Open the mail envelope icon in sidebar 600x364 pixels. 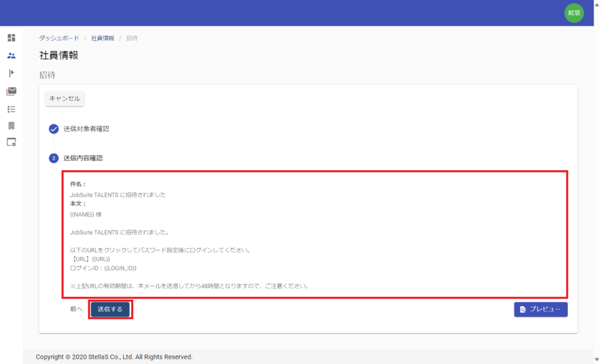point(11,91)
